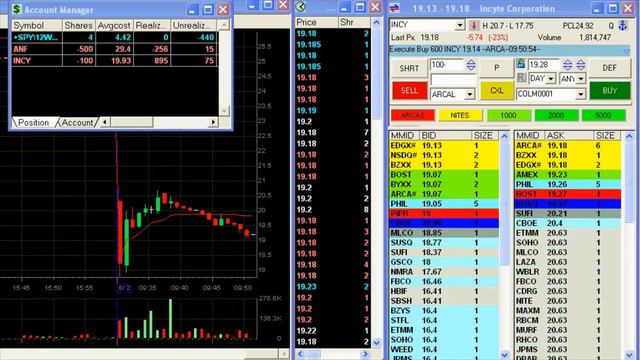
Task: Click left scroll arrow in Account Manager tabs
Action: [x=104, y=122]
